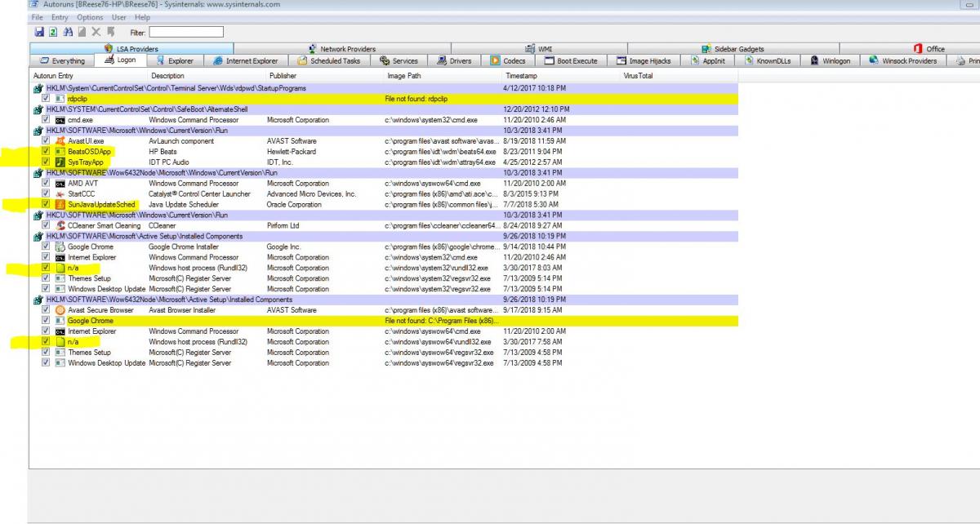Image resolution: width=980 pixels, height=524 pixels.
Task: Switch to the Everything tab
Action: pyautogui.click(x=62, y=61)
